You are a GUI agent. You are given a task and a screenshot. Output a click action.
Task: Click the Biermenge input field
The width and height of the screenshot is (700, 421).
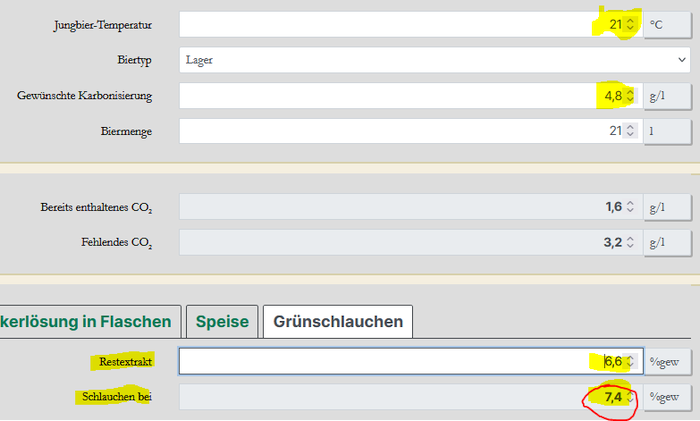click(x=400, y=131)
